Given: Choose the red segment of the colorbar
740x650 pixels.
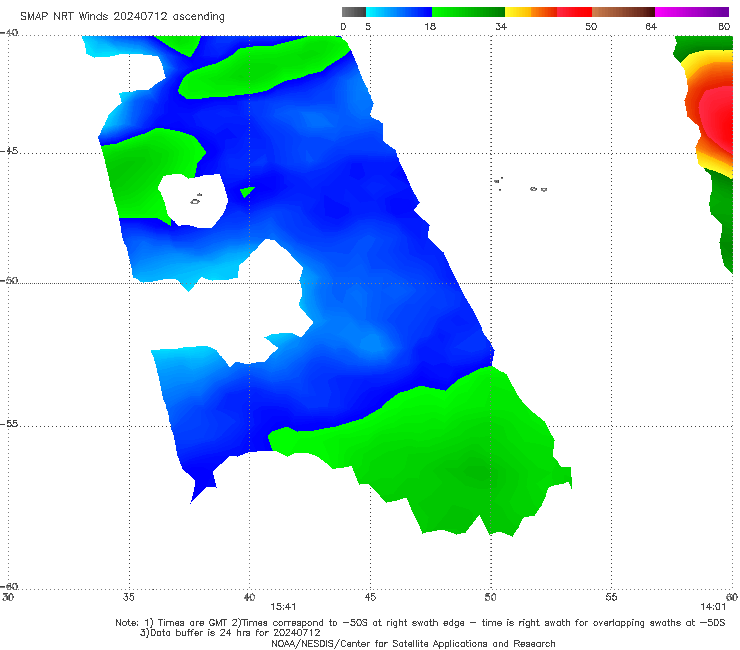Looking at the screenshot, I should tap(574, 12).
